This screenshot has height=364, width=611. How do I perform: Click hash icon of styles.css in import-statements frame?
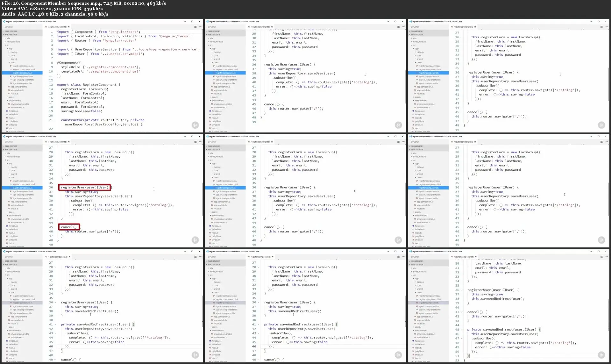click(x=7, y=125)
